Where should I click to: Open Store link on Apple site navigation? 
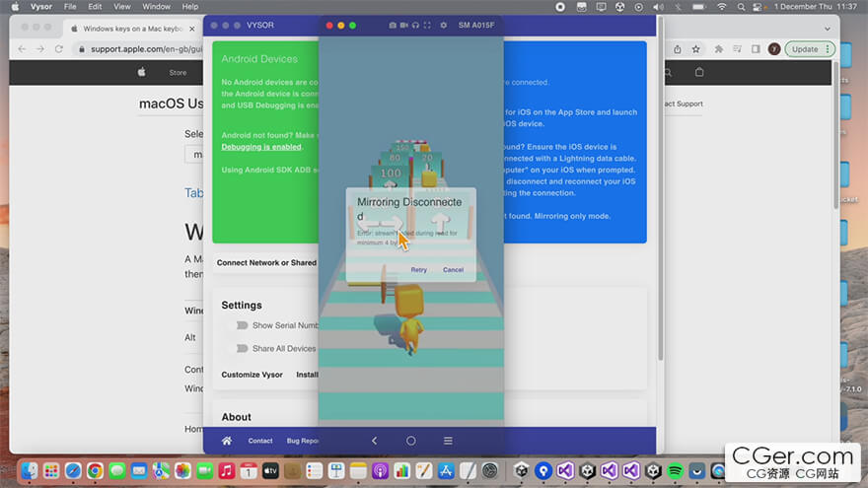pyautogui.click(x=178, y=73)
